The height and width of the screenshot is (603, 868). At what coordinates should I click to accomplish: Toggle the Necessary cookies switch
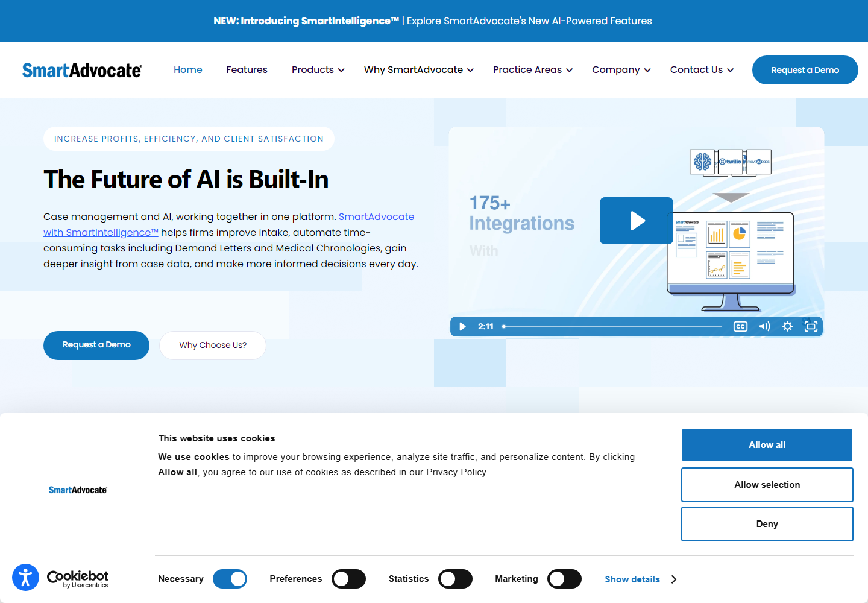[x=230, y=579]
